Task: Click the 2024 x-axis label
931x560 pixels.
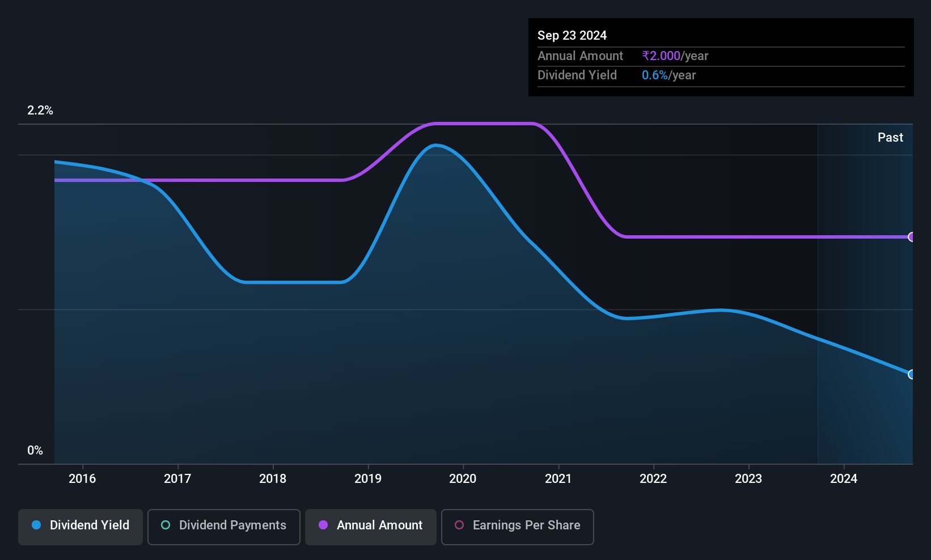Action: coord(844,478)
